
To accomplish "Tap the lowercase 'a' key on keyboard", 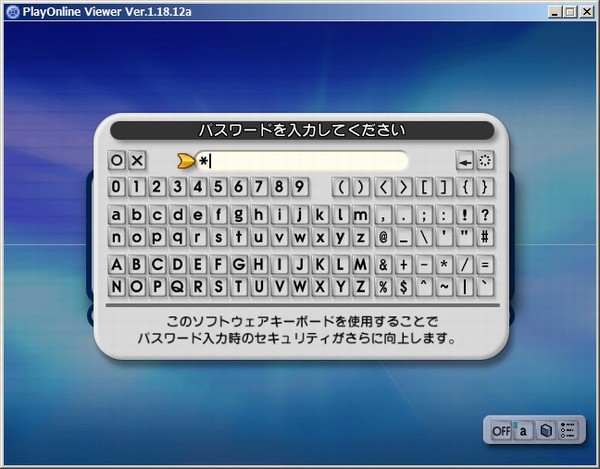I will coord(116,215).
